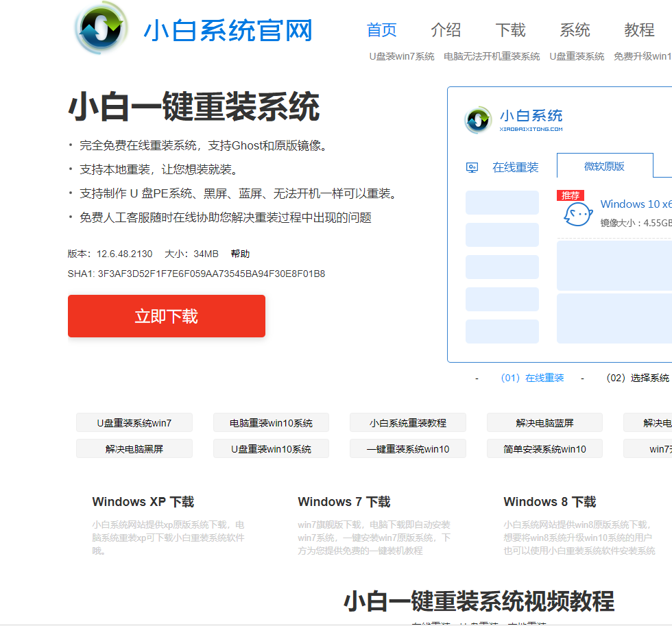
Task: Click the 镜像大小: 4.55GB text
Action: pyautogui.click(x=636, y=223)
